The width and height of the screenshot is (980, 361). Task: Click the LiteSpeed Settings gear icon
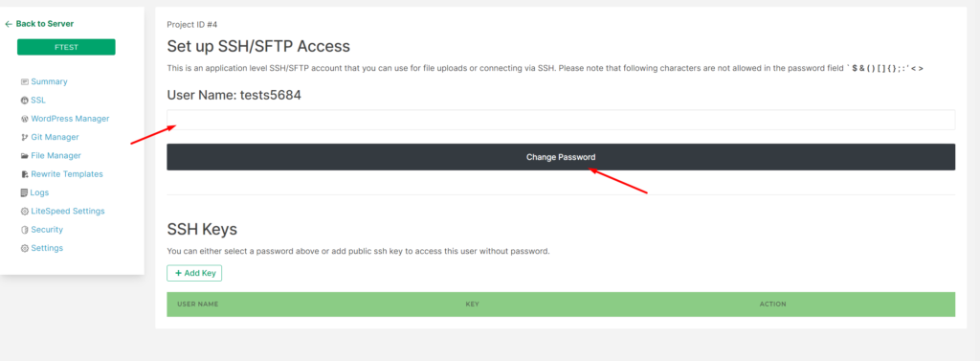tap(24, 212)
